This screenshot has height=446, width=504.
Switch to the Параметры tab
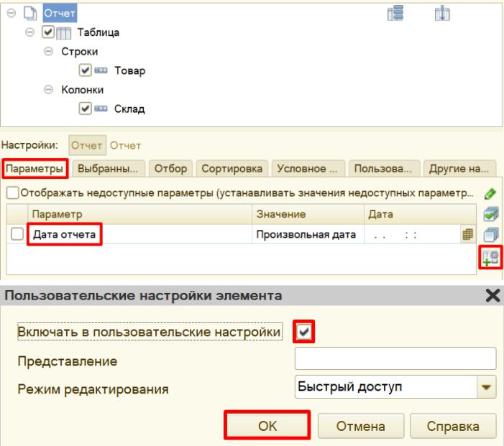(35, 169)
